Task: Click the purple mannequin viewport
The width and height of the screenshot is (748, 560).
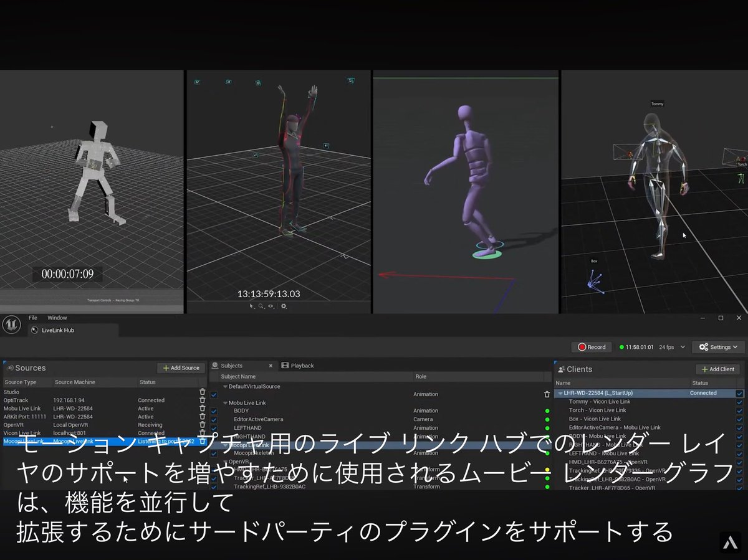Action: click(466, 192)
